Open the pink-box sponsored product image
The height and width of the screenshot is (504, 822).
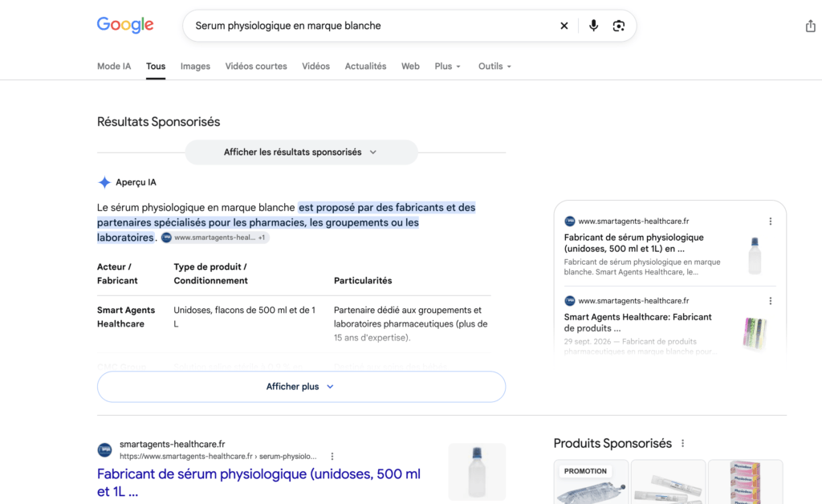tap(746, 482)
